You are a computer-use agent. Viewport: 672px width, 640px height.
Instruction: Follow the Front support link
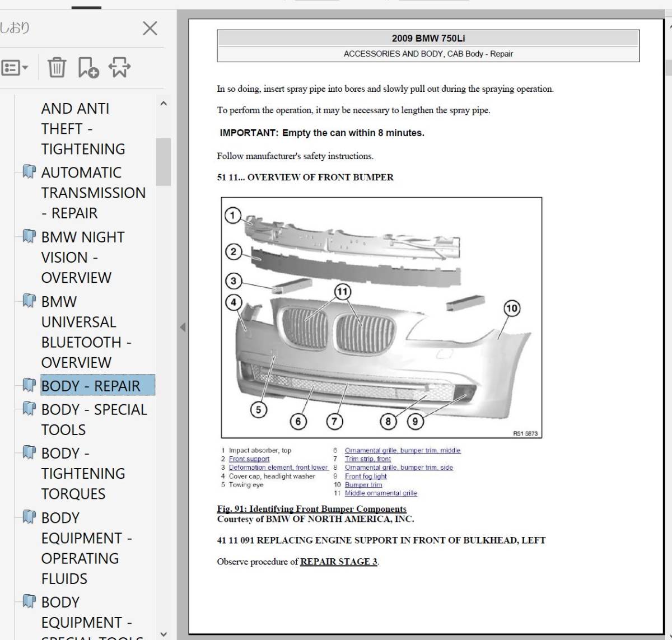coord(249,459)
